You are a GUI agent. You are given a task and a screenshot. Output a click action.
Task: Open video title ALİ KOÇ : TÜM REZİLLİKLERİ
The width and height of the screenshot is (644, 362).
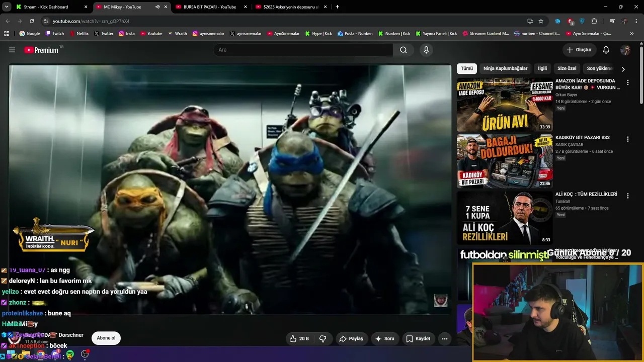(586, 194)
